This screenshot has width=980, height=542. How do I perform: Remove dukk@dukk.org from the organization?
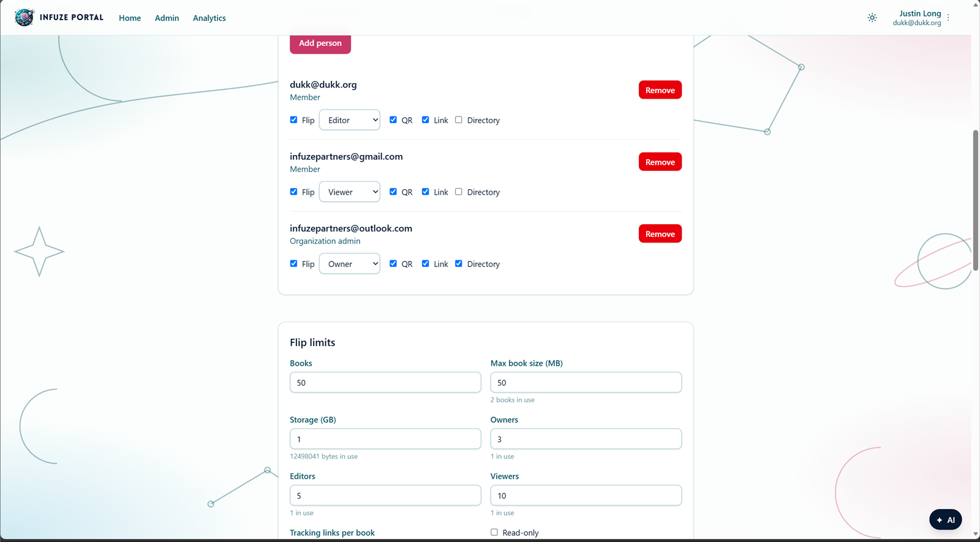coord(660,90)
